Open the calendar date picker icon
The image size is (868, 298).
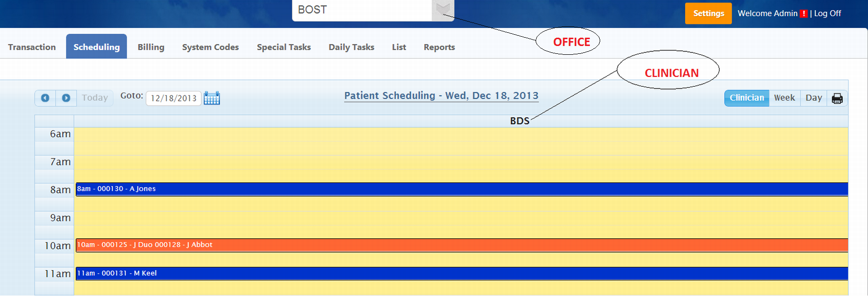[212, 98]
